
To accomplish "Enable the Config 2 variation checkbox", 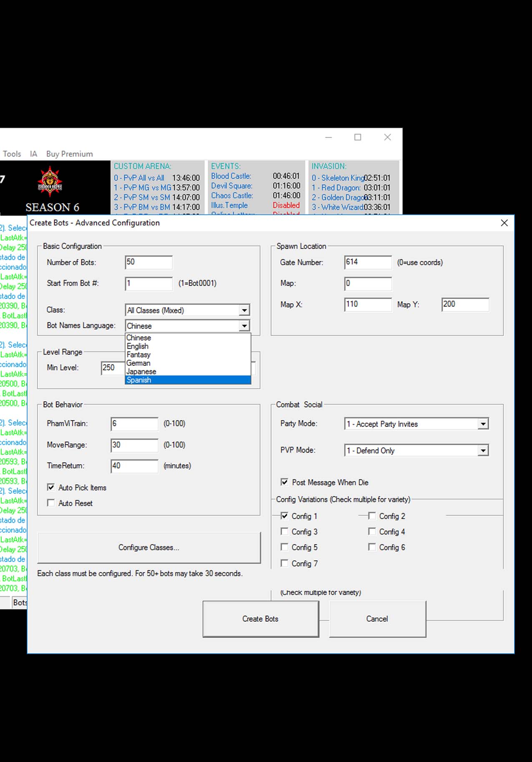I will [372, 516].
